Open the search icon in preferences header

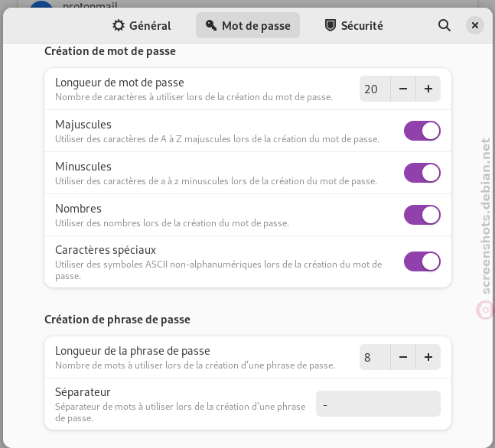445,25
